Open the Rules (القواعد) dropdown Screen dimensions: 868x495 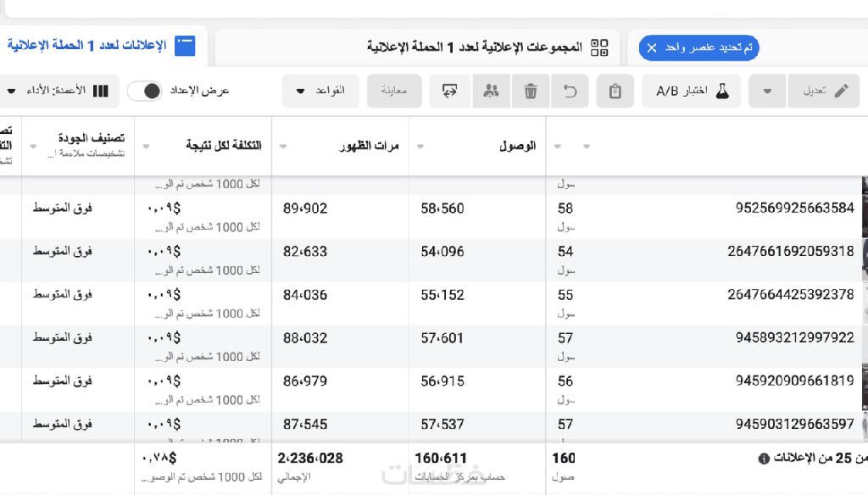[x=320, y=92]
